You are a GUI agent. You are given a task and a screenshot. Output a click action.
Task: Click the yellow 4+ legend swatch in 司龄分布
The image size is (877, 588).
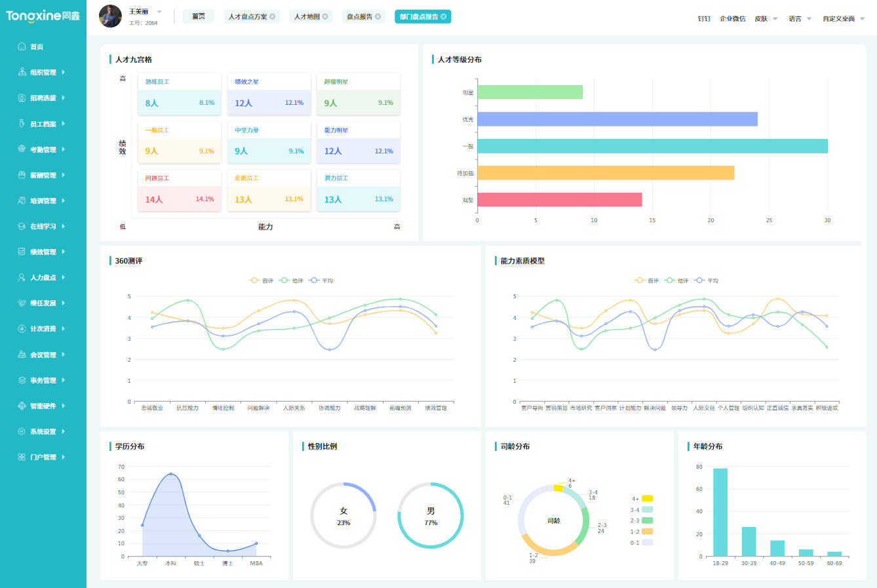[647, 498]
